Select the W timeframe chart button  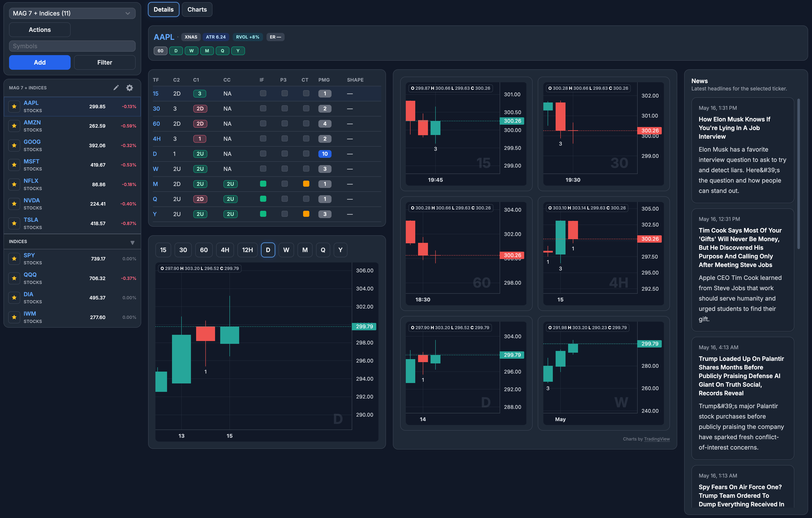[286, 250]
